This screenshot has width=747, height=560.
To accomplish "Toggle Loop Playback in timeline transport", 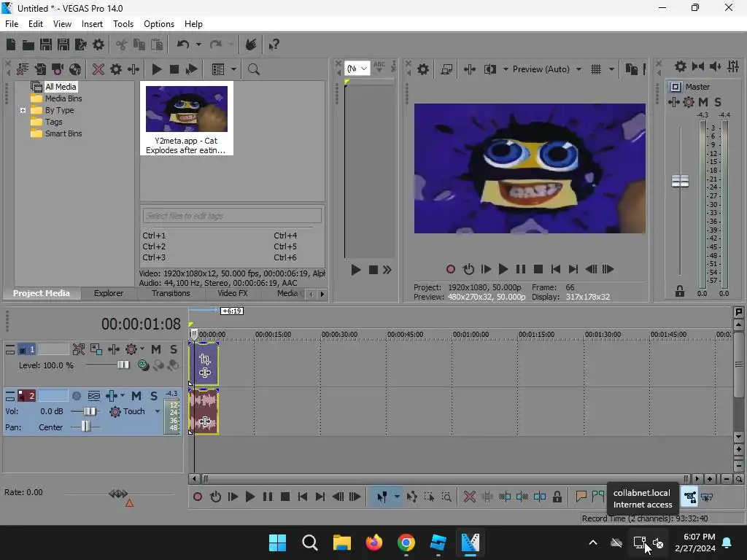I will click(215, 497).
